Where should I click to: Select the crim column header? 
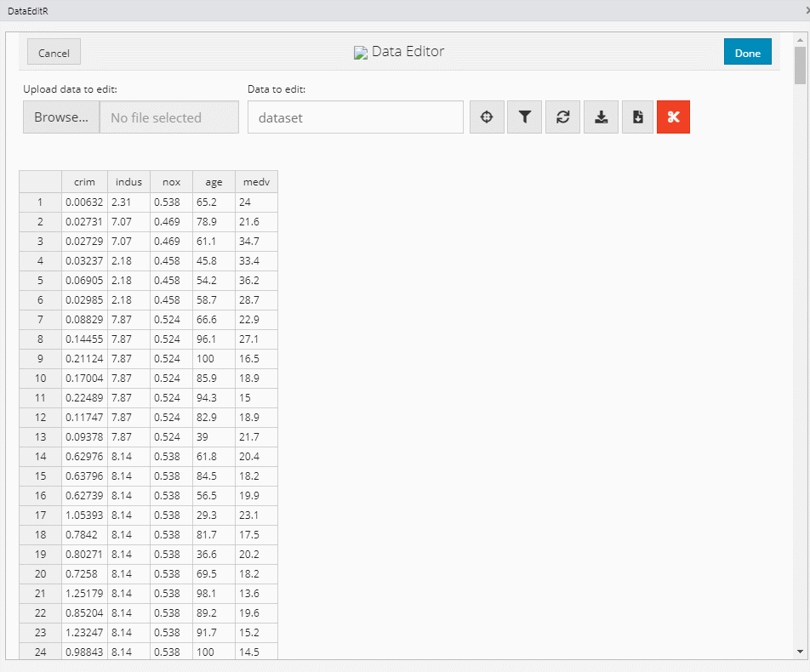pos(84,182)
